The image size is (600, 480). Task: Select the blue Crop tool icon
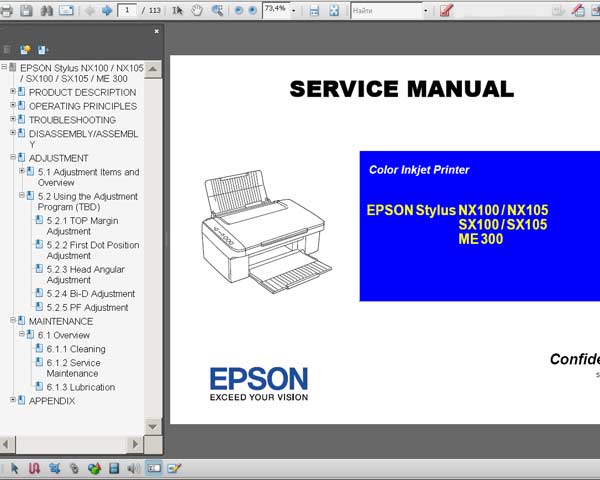(x=55, y=468)
